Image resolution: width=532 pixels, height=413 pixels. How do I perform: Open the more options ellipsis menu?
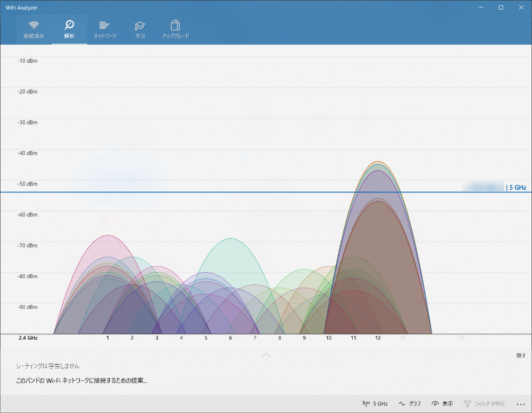click(521, 404)
